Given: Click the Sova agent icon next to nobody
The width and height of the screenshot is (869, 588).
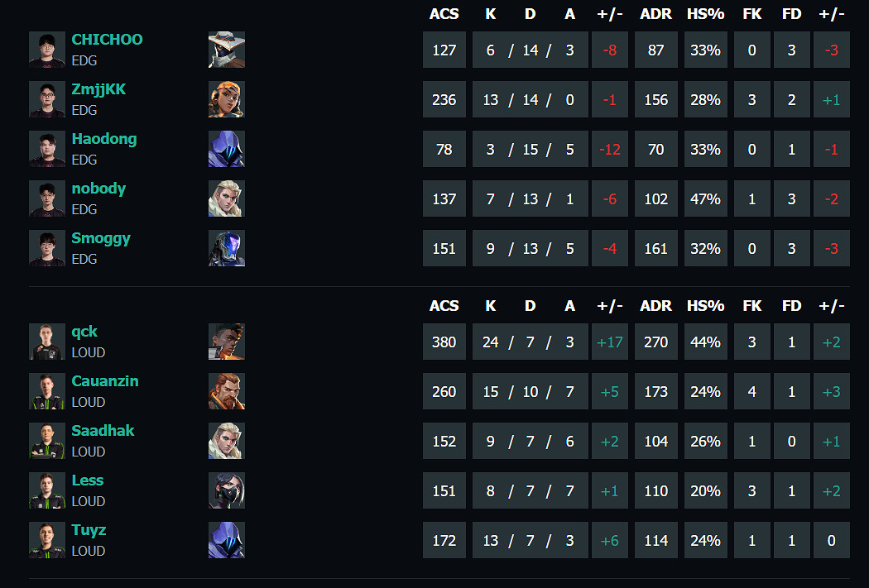Looking at the screenshot, I should click(x=226, y=198).
